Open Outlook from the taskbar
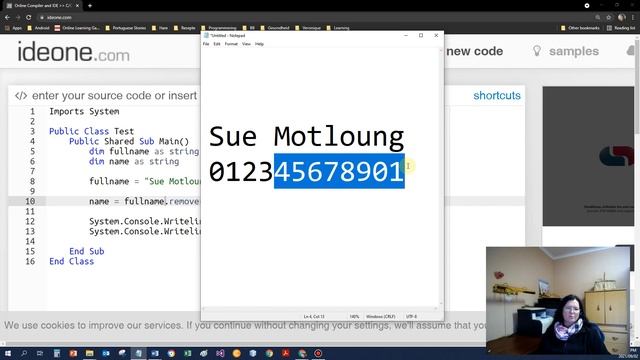Image resolution: width=640 pixels, height=360 pixels. [x=106, y=353]
